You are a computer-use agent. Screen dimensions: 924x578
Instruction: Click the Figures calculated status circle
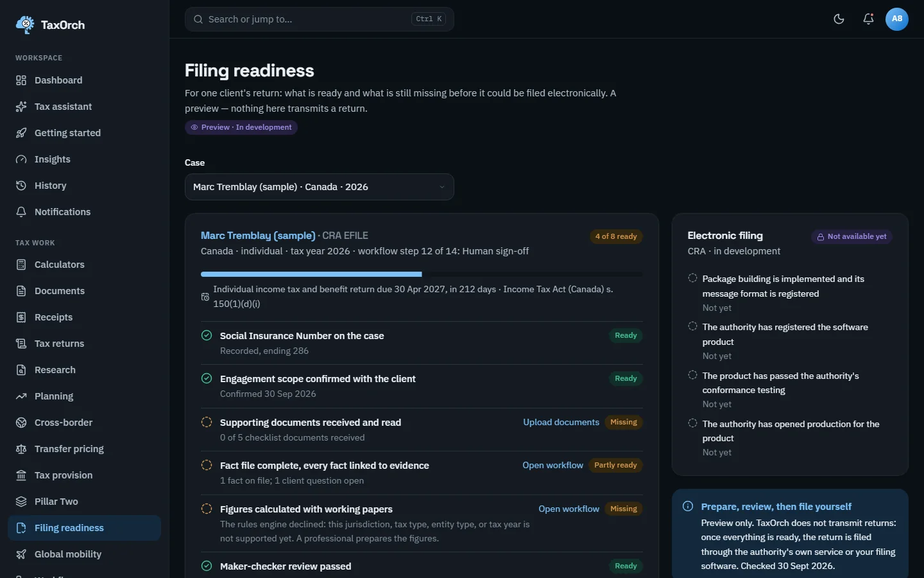(207, 509)
